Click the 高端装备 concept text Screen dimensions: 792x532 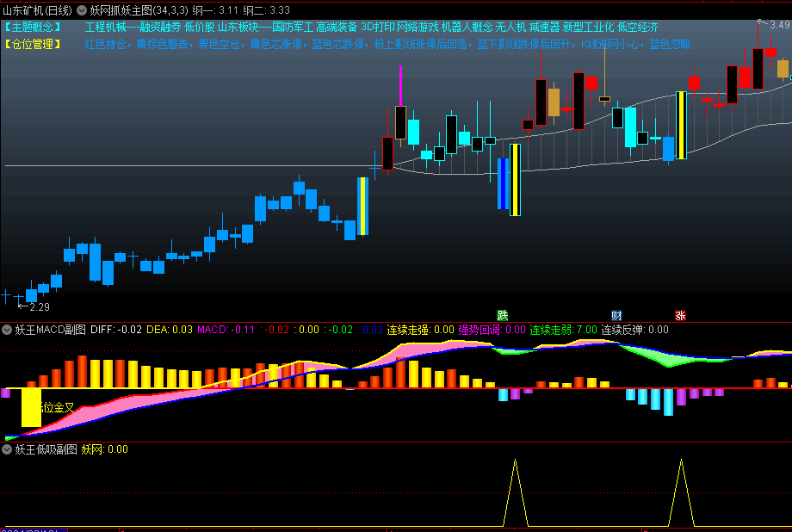(337, 28)
